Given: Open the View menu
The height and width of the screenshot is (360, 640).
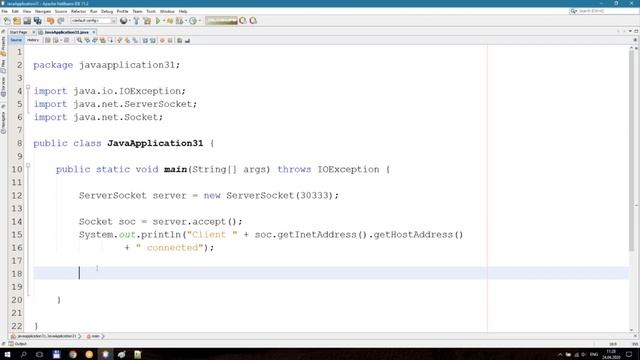Looking at the screenshot, I should point(27,11).
